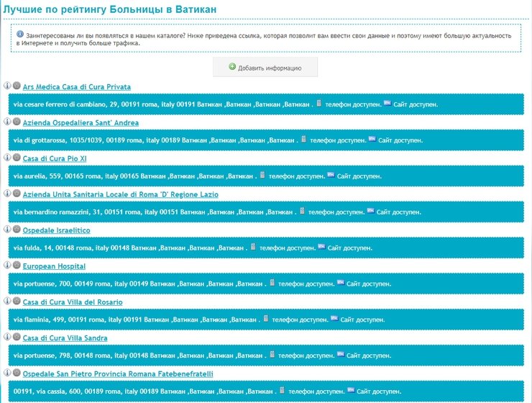Click the website icon in Casa di Cura Villa Sandra row
The width and height of the screenshot is (532, 403).
point(340,355)
